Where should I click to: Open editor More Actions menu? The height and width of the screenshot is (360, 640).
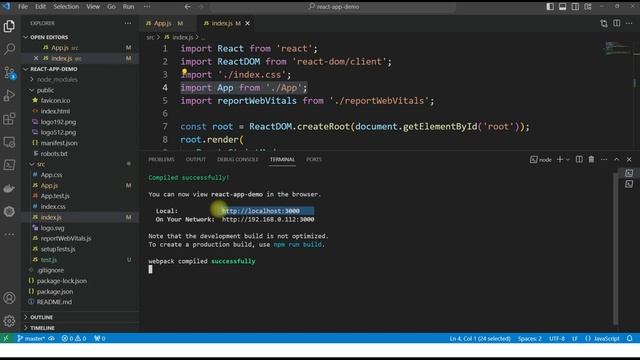[x=629, y=23]
